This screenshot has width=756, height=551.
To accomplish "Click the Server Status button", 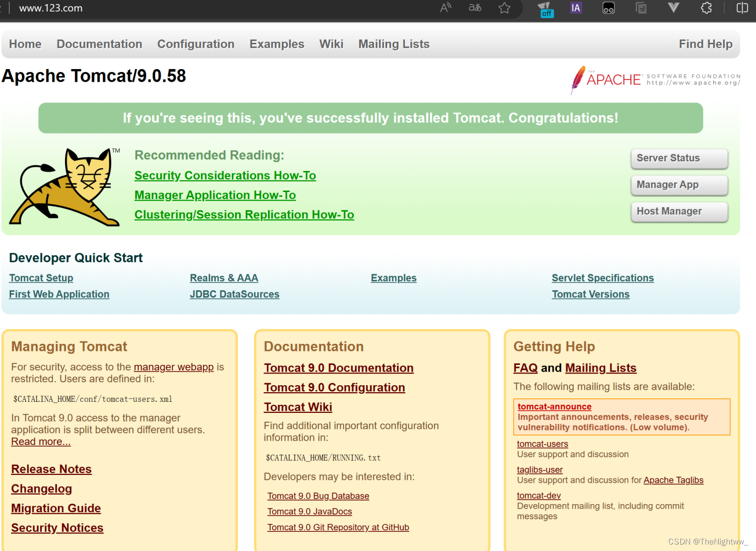I will [679, 158].
